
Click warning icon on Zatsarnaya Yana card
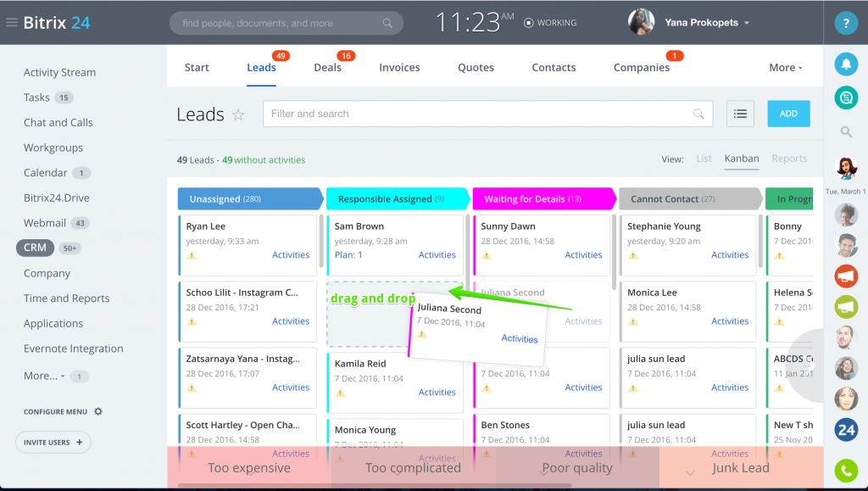[x=192, y=388]
